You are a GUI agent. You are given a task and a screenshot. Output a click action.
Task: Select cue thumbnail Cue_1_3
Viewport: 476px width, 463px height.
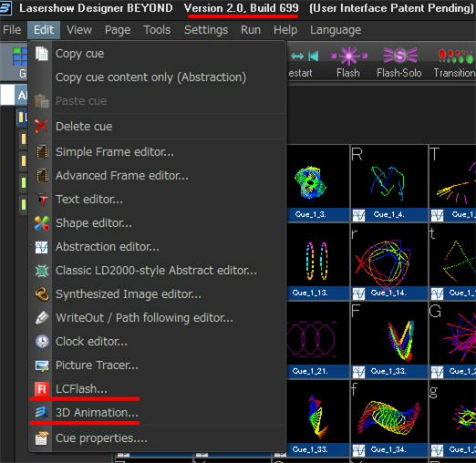point(318,183)
